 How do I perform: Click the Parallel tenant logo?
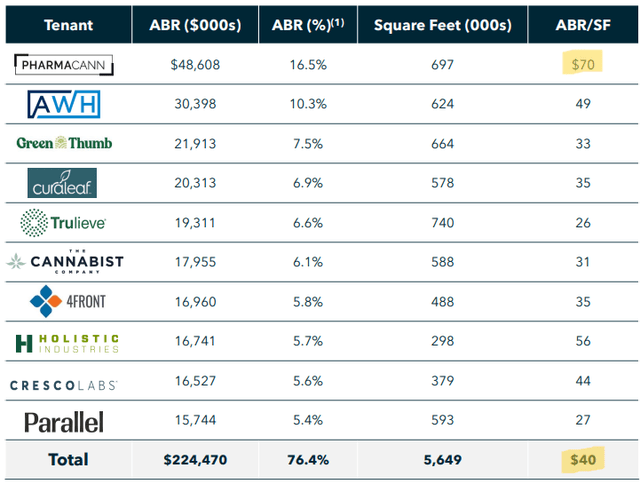(x=64, y=422)
